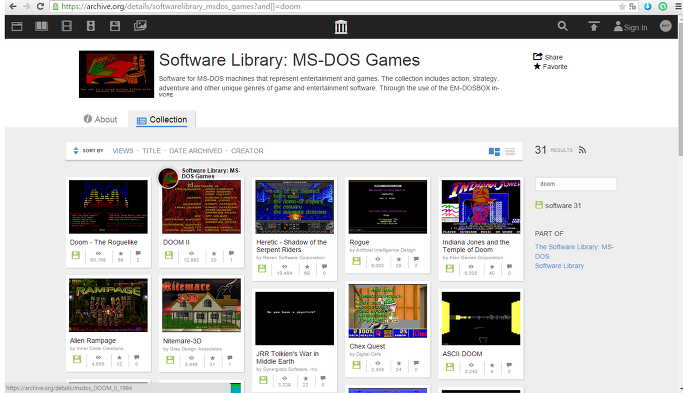
Task: Open JRR Tolkien's War in Middle Earth title
Action: click(287, 358)
